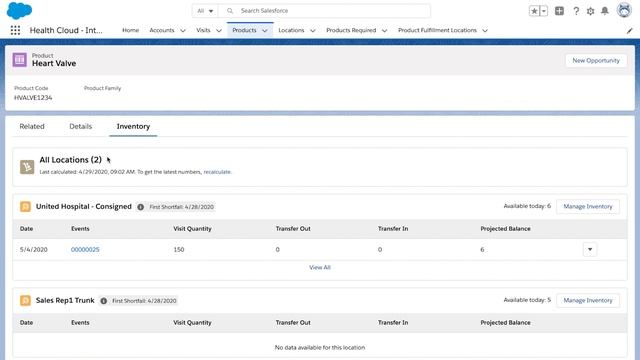Click the Sales Rep1 Trunk location icon
Screen dimensions: 640x360
coord(25,300)
